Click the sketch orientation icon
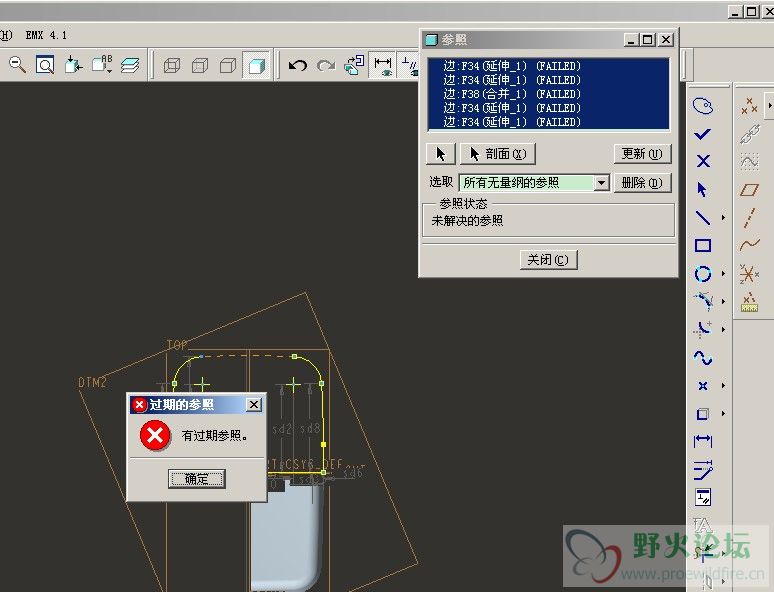 [x=354, y=65]
